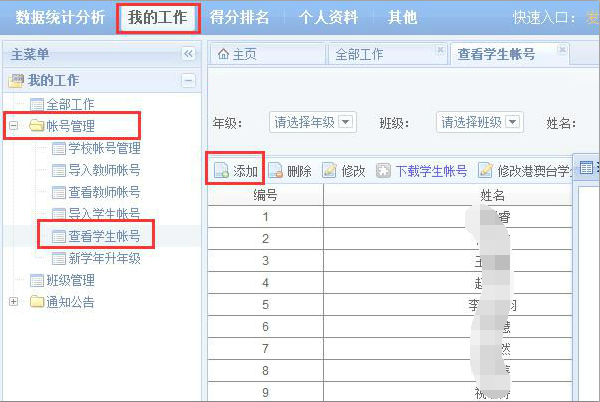Image resolution: width=600 pixels, height=402 pixels.
Task: Click the 修改 toolbar button
Action: (x=344, y=171)
